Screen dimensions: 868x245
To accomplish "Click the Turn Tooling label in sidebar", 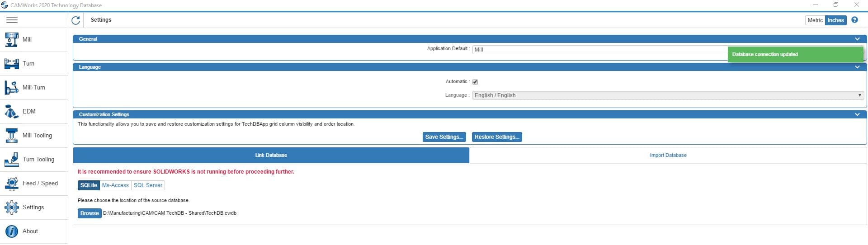I will click(38, 160).
